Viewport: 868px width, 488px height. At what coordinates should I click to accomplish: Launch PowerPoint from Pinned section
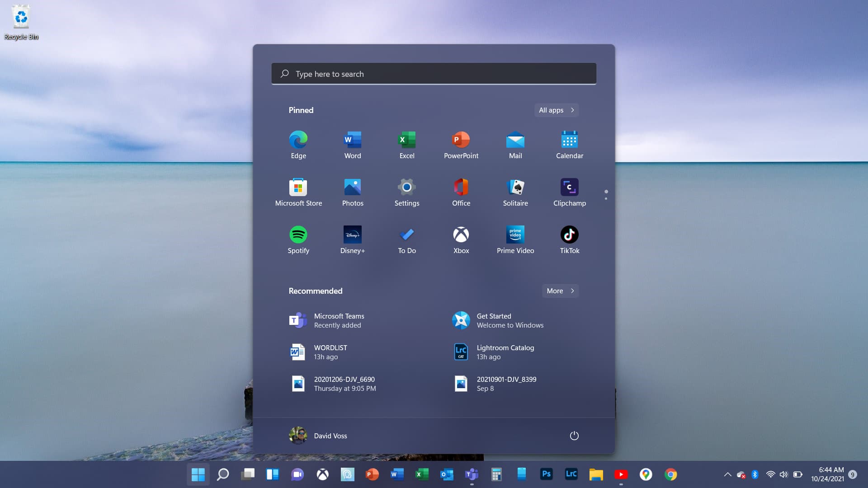pos(461,145)
